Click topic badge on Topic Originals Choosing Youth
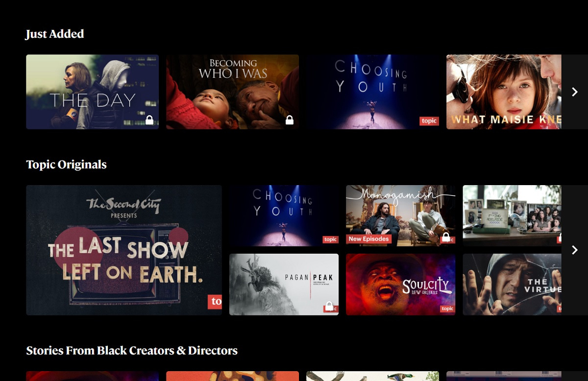This screenshot has height=381, width=588. coord(330,239)
